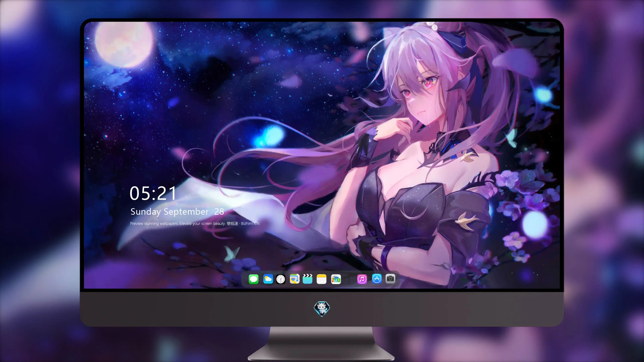Image resolution: width=644 pixels, height=362 pixels.
Task: Click the Bizhimi.CN caption text
Action: 250,223
